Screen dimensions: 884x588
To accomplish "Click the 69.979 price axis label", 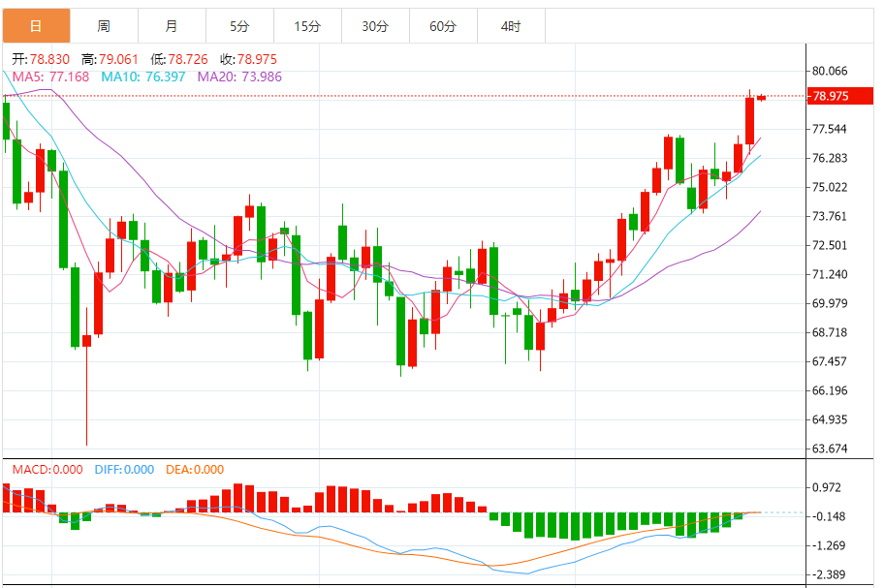I will [x=830, y=303].
